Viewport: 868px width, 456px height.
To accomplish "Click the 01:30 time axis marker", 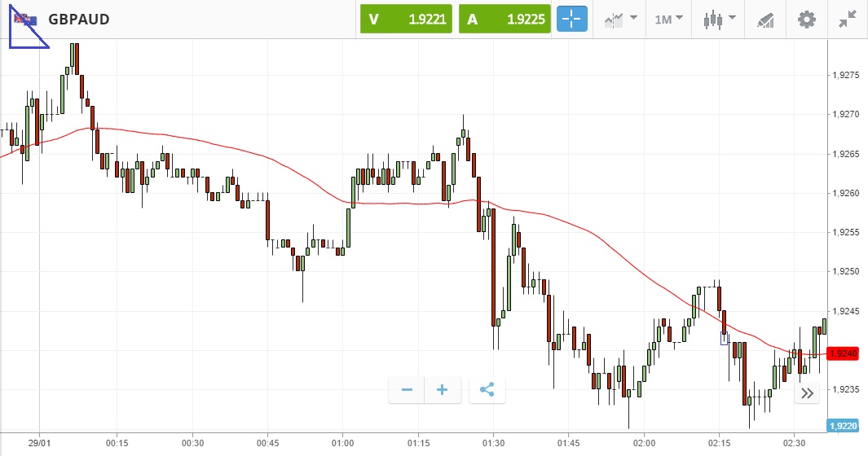I will (493, 443).
